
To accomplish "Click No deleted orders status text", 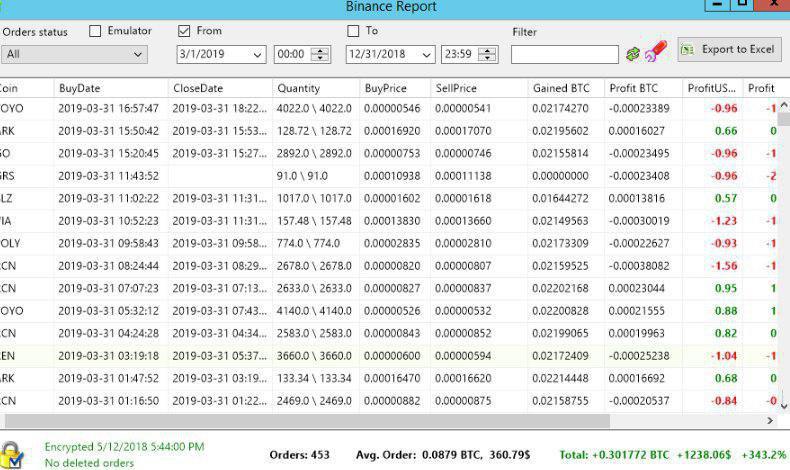I will (89, 463).
